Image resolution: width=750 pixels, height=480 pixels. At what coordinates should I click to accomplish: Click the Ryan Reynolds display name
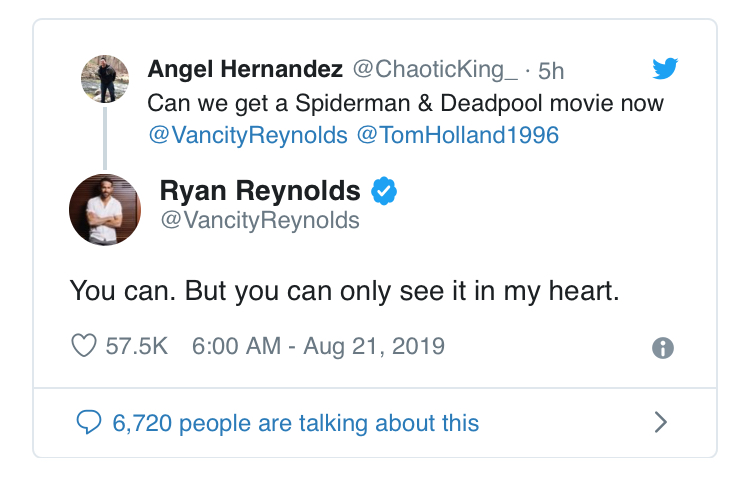pyautogui.click(x=259, y=189)
